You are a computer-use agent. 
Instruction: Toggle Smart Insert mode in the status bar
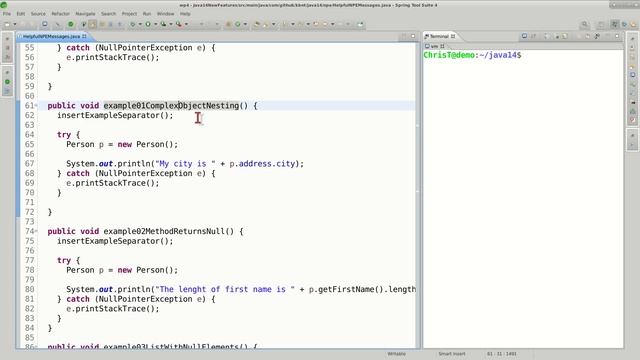pos(452,354)
